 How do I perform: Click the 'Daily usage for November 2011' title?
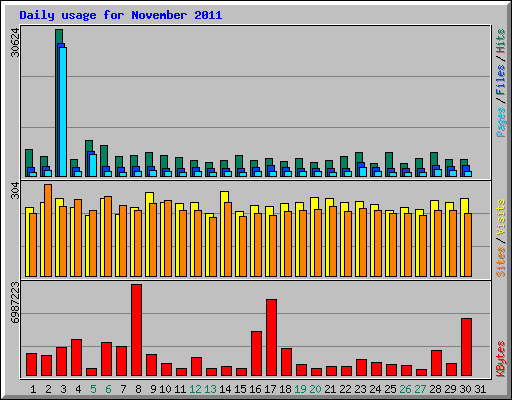point(121,15)
